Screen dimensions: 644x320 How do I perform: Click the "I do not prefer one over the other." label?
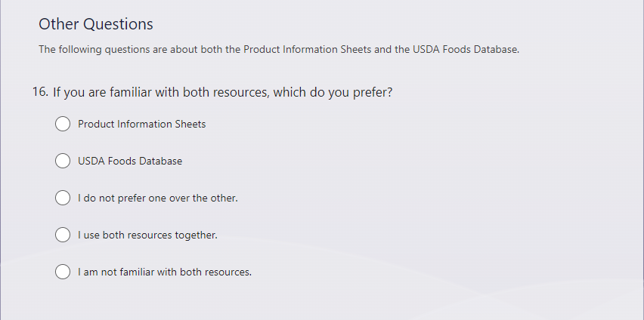157,198
